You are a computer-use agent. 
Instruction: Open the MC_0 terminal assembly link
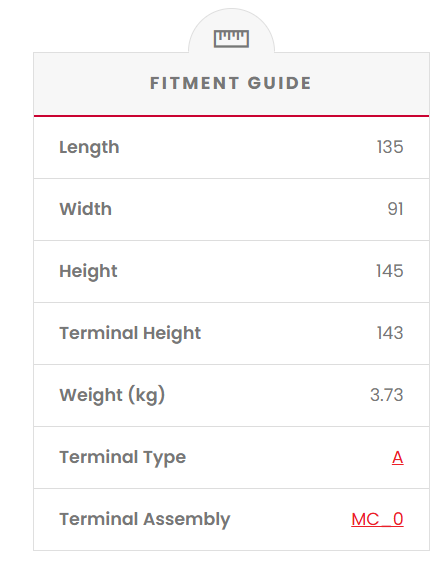coord(377,519)
